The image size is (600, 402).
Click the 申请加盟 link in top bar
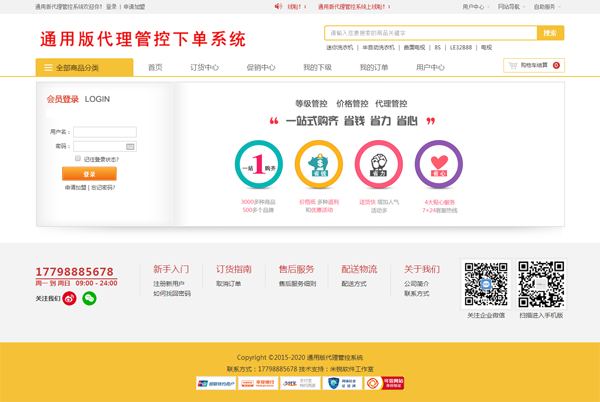[x=134, y=7]
